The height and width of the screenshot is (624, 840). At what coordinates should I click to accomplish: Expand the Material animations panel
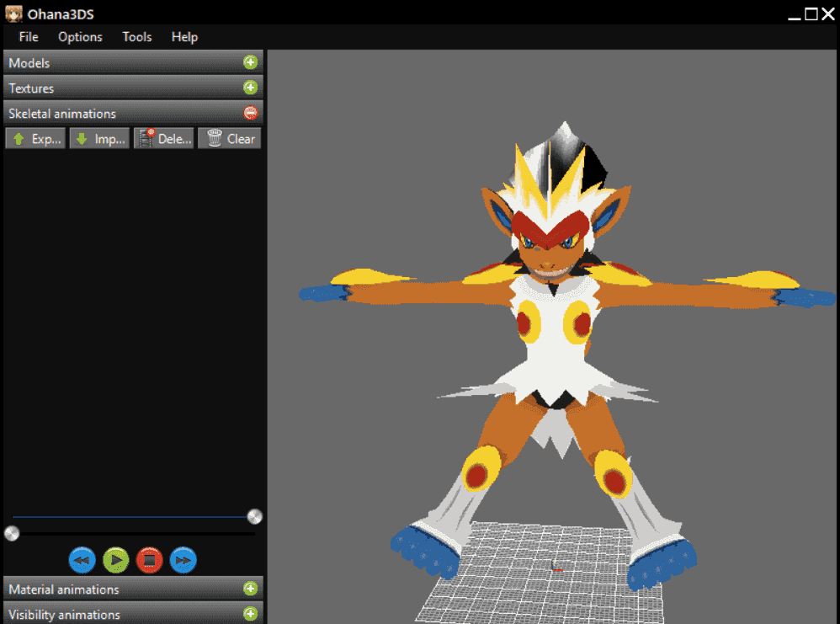point(250,589)
